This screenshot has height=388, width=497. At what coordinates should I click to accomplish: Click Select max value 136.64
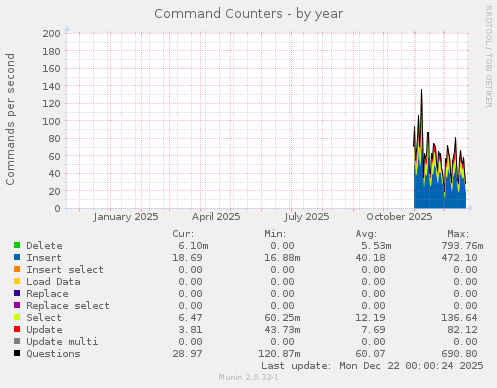(x=459, y=318)
